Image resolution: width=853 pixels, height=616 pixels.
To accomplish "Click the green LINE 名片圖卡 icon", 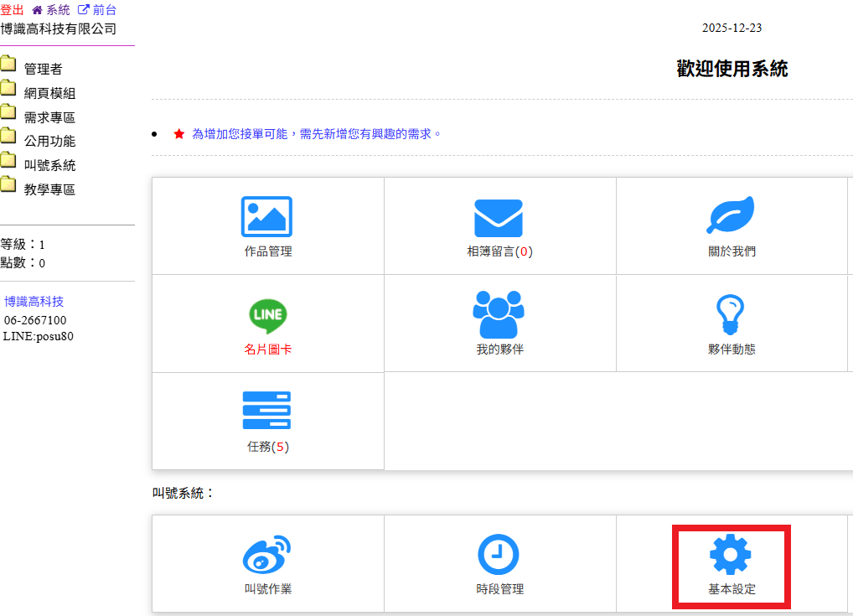I will (267, 315).
